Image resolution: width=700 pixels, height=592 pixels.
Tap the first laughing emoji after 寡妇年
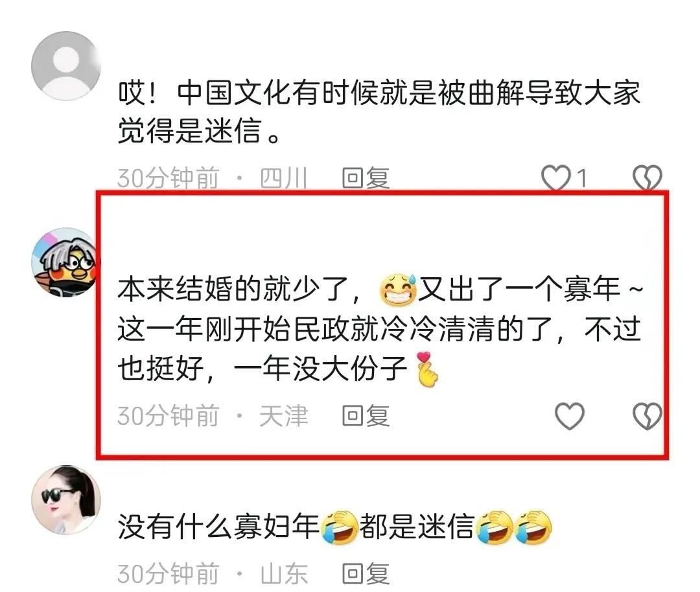(x=339, y=527)
